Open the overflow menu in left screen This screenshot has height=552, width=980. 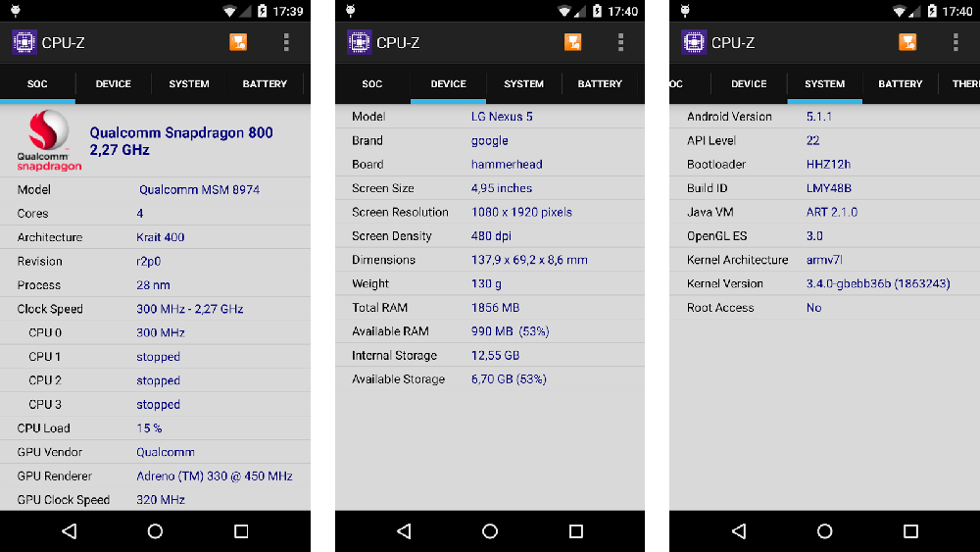pos(286,42)
